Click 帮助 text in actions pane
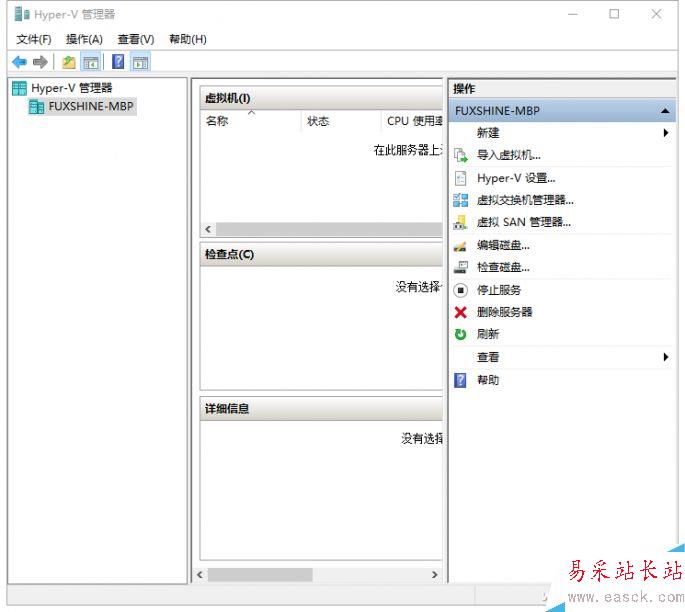The width and height of the screenshot is (685, 612). (488, 380)
